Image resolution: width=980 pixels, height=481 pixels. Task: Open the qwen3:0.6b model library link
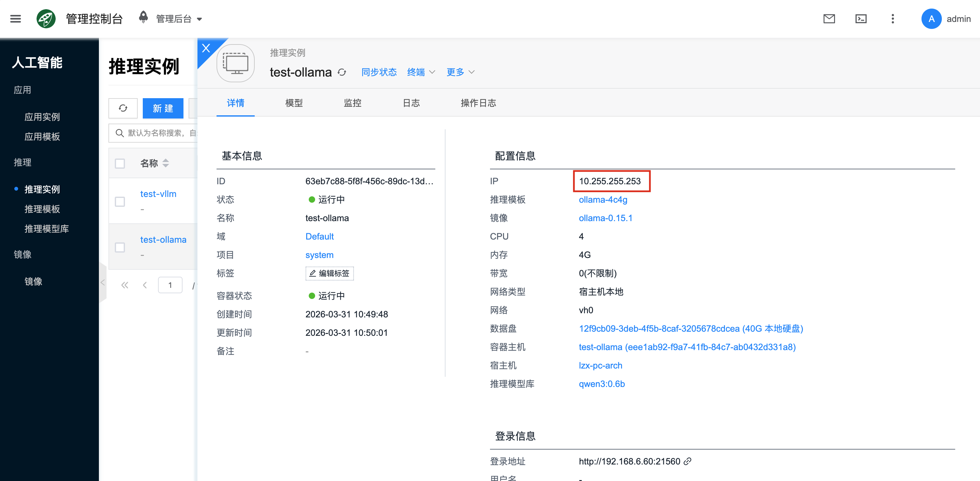tap(602, 384)
